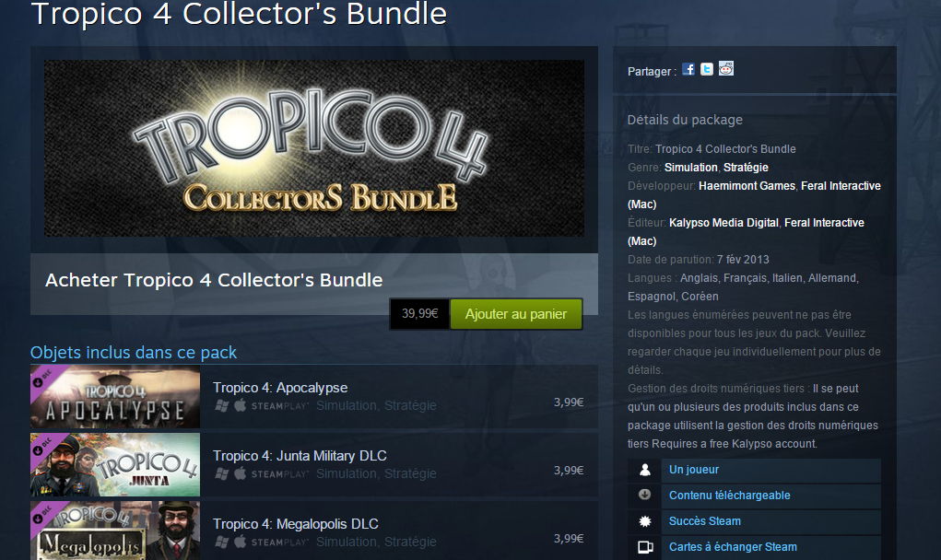
Task: Share on Facebook icon
Action: pyautogui.click(x=688, y=69)
